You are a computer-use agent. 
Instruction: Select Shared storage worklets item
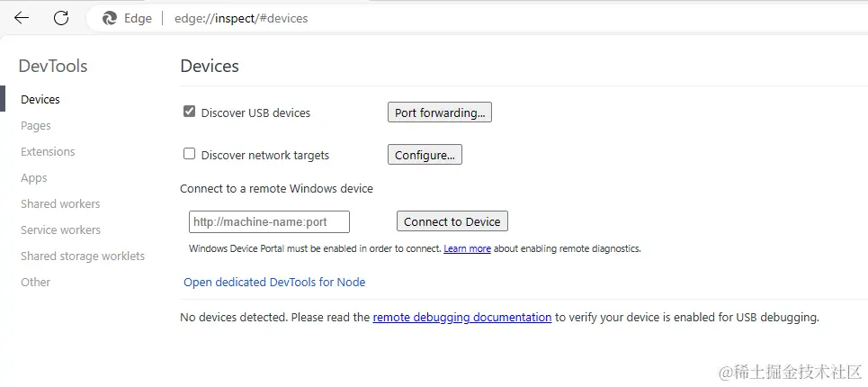[83, 256]
